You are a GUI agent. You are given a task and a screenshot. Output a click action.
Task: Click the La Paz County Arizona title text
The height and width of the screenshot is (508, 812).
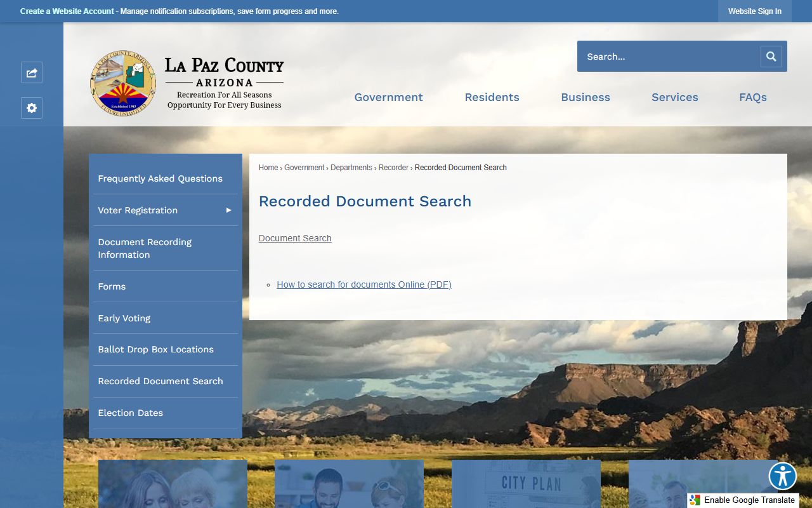(225, 72)
